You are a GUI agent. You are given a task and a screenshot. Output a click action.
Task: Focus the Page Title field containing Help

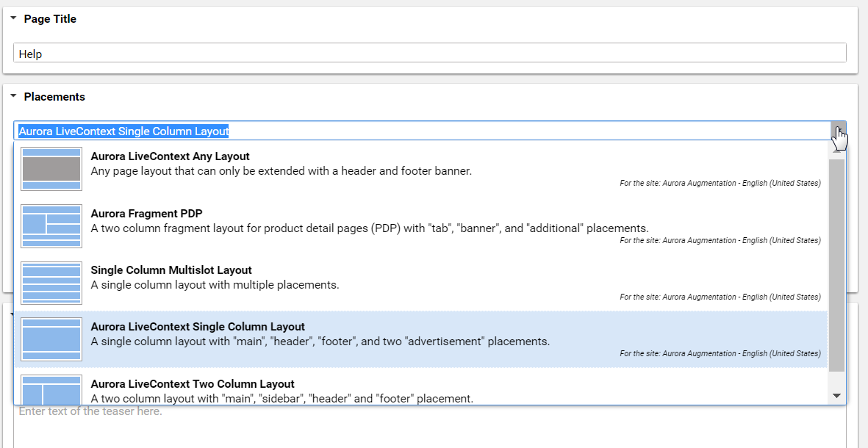click(x=429, y=53)
